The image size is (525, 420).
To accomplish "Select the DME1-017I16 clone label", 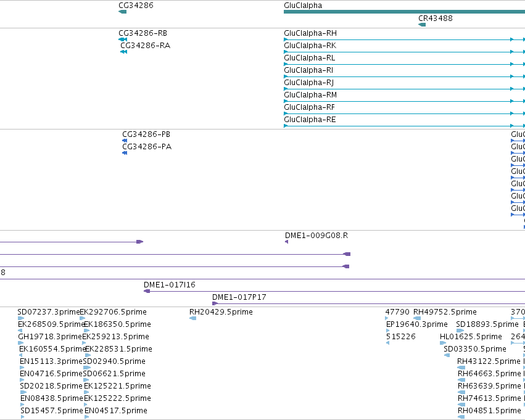I will click(x=170, y=285).
